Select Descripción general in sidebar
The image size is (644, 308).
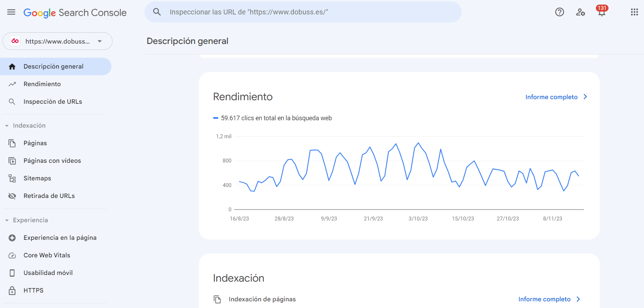point(56,66)
